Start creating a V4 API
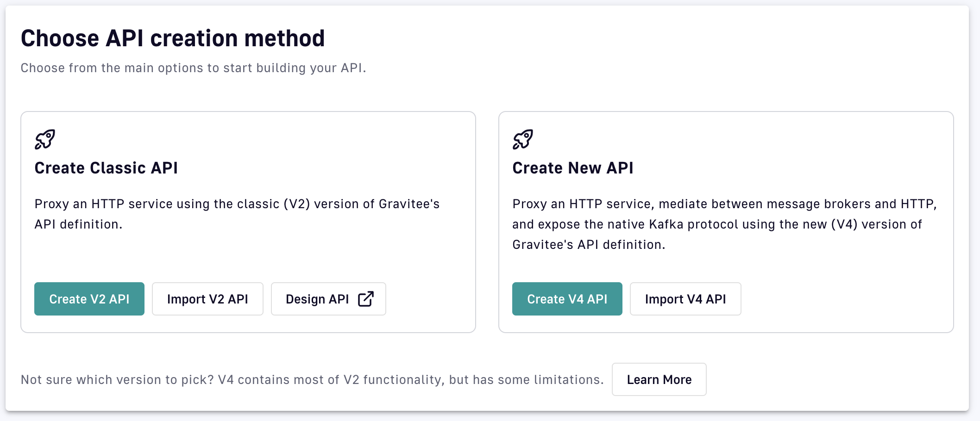The image size is (980, 421). click(x=567, y=299)
